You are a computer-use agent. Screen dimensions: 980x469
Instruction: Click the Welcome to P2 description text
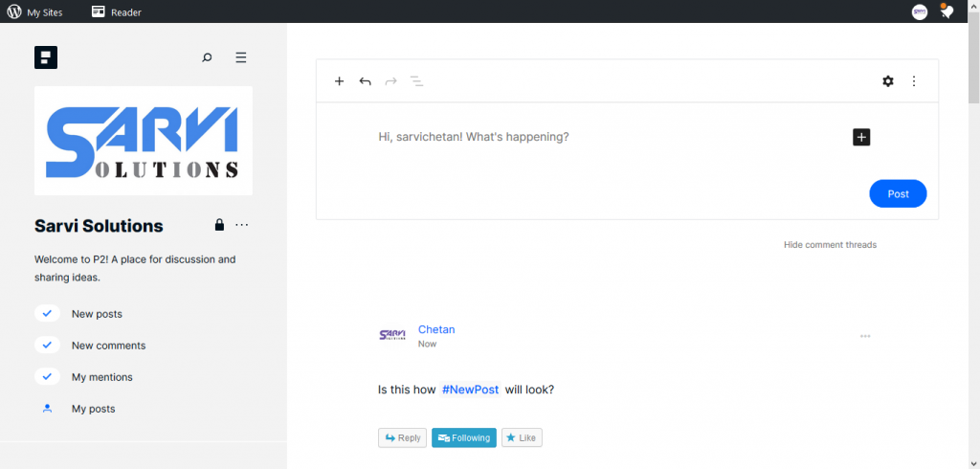click(x=135, y=268)
